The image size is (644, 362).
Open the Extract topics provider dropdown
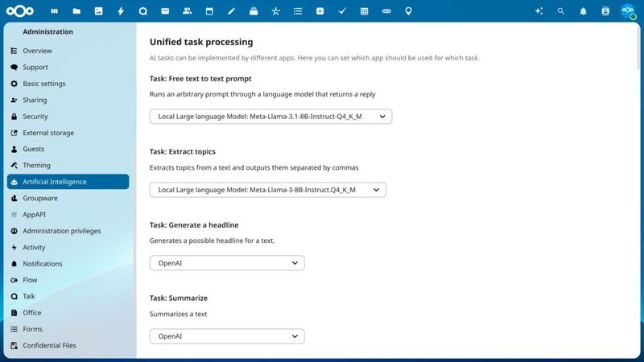[268, 190]
